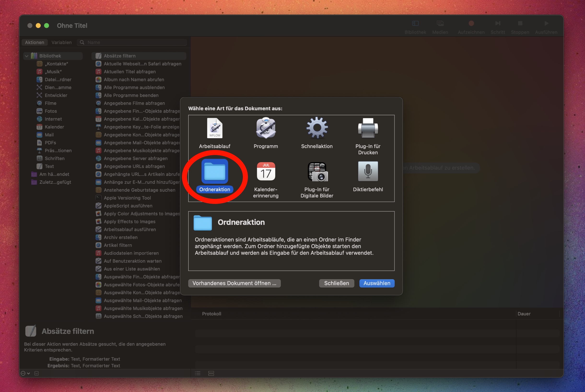The width and height of the screenshot is (585, 392).
Task: Switch to the Aktionen tab
Action: [35, 42]
